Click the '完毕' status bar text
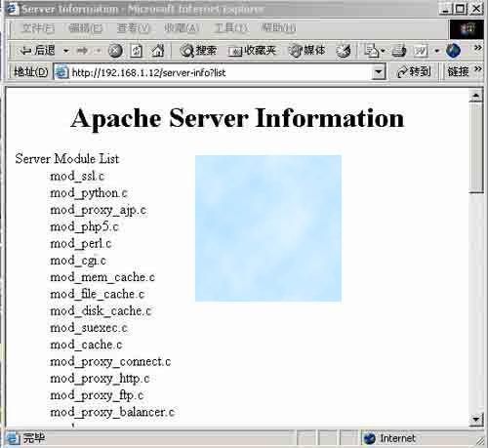Image resolution: width=488 pixels, height=448 pixels. coord(34,438)
